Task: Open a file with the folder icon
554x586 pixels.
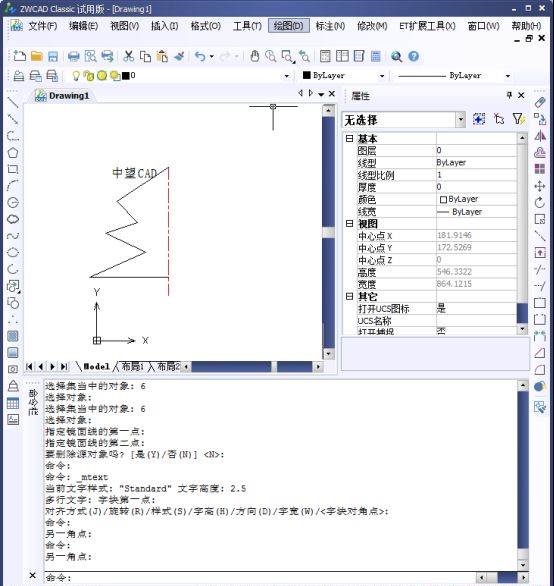Action: click(36, 56)
